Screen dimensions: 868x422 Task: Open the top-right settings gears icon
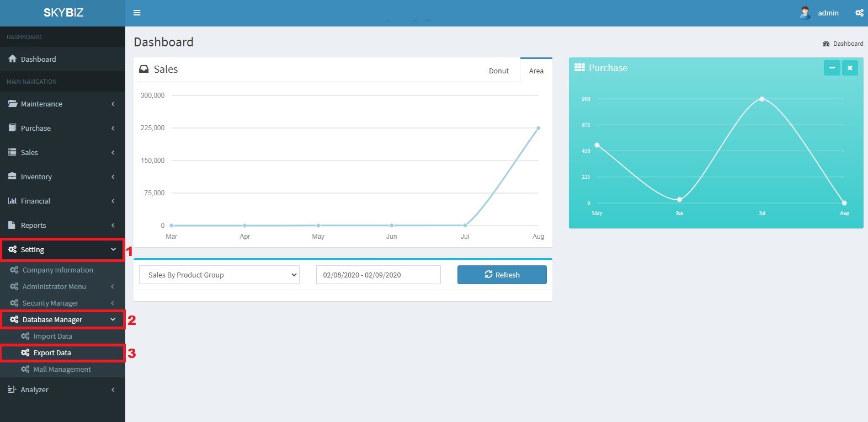coord(859,13)
